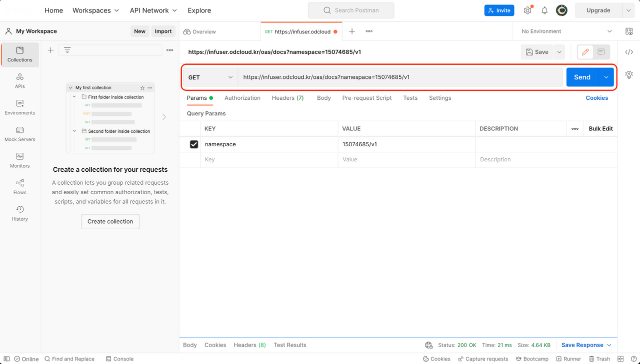Open the Send button dropdown arrow
The image size is (640, 364).
(606, 77)
